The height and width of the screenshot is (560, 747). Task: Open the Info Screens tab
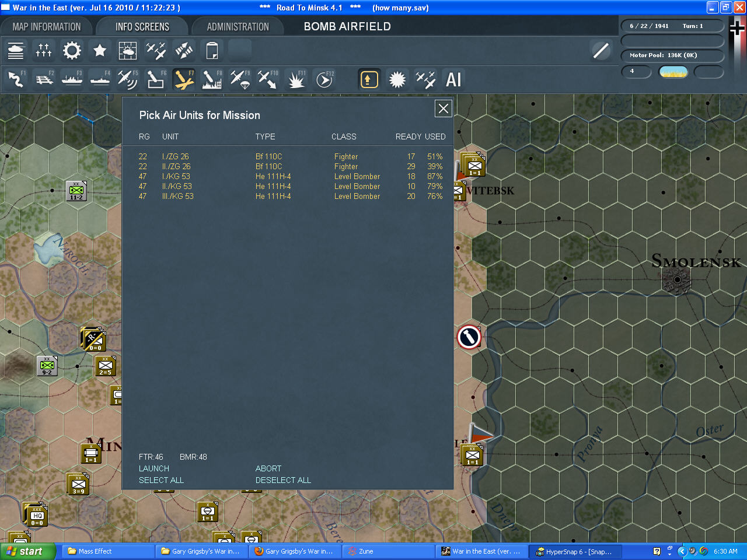pos(142,27)
